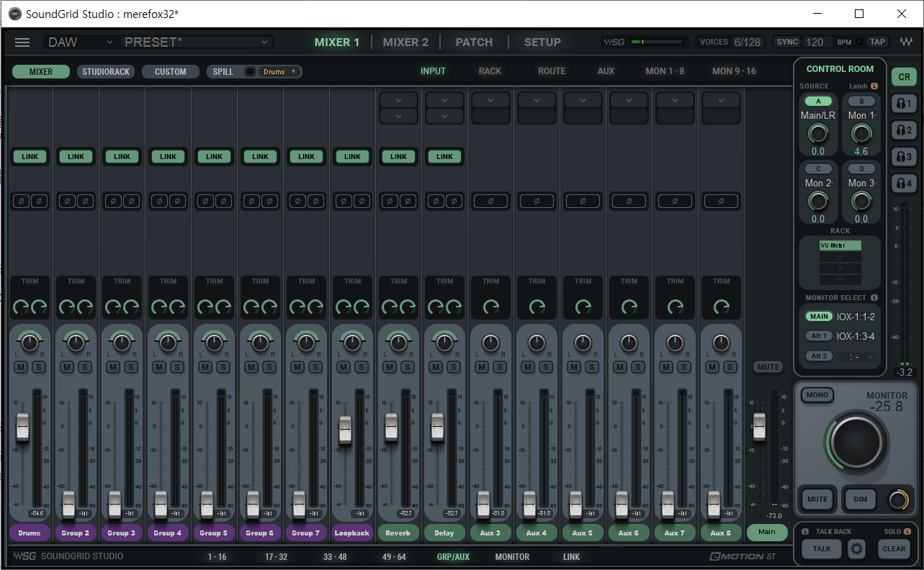This screenshot has width=924, height=570.
Task: Click the DIM monitor button
Action: point(861,499)
